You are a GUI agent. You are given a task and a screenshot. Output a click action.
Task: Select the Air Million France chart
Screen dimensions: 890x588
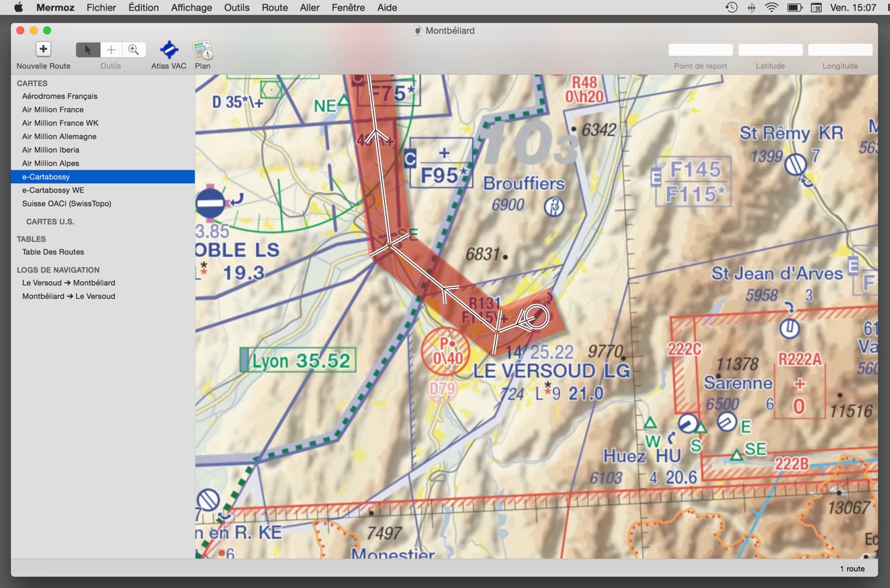point(103,109)
